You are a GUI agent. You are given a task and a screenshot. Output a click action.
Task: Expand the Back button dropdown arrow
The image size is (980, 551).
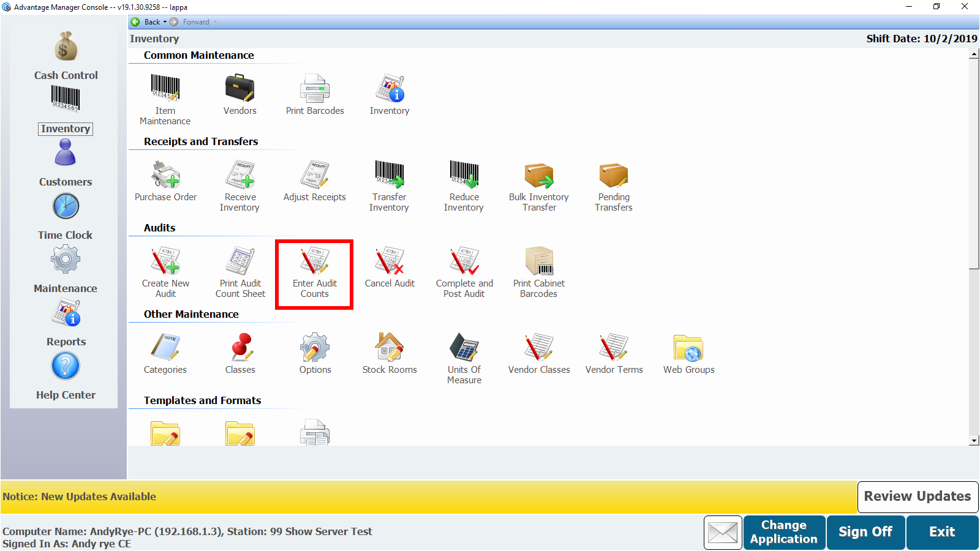click(165, 22)
